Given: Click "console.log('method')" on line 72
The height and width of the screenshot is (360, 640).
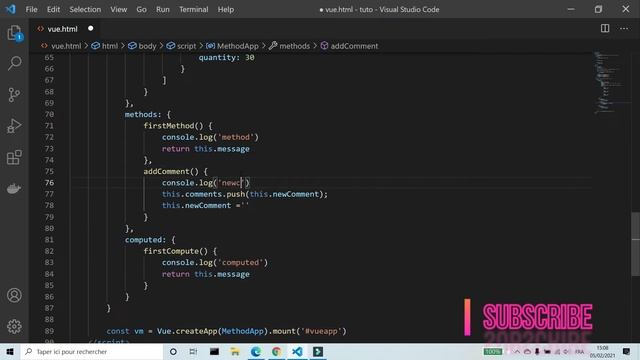Looking at the screenshot, I should (x=210, y=137).
